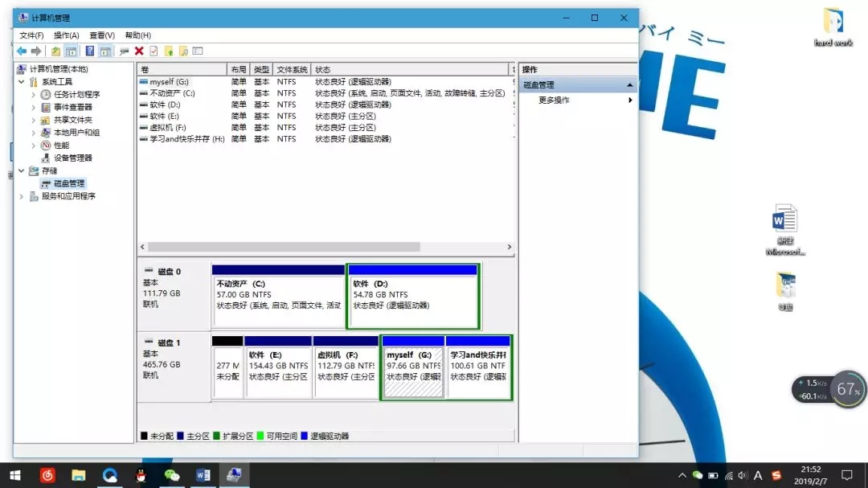Select 事件查看器 label in the tree
The height and width of the screenshot is (488, 868).
72,107
